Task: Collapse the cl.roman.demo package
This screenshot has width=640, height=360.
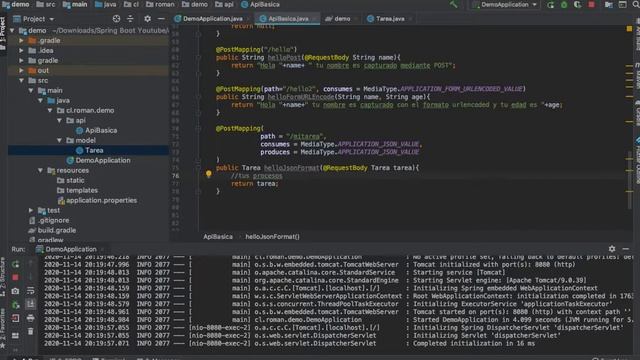Action: [x=50, y=111]
